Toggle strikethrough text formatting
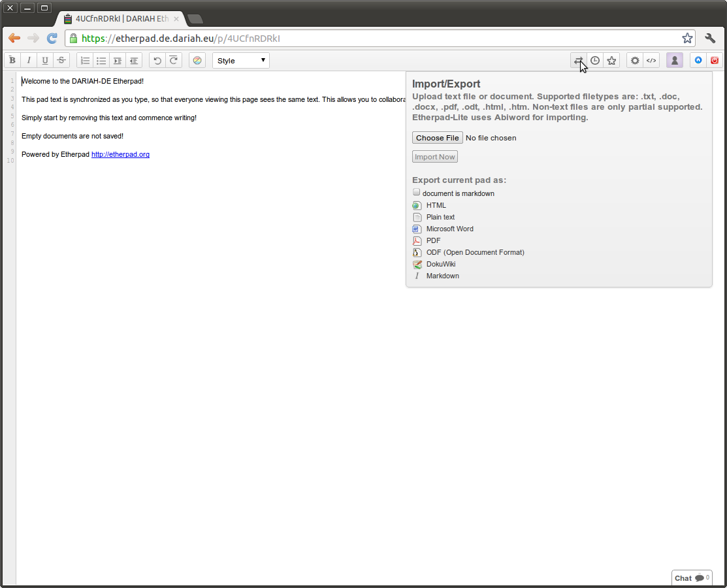Viewport: 727px width, 588px height. tap(61, 61)
